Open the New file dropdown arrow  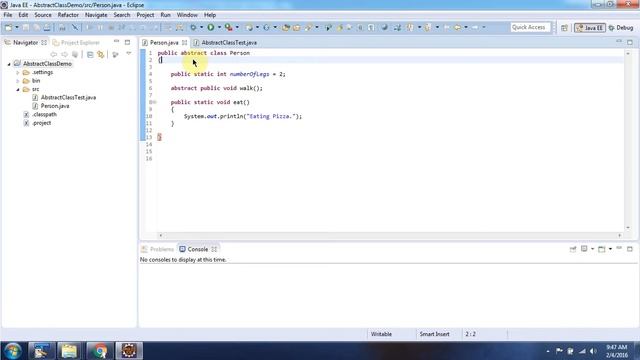tap(17, 27)
